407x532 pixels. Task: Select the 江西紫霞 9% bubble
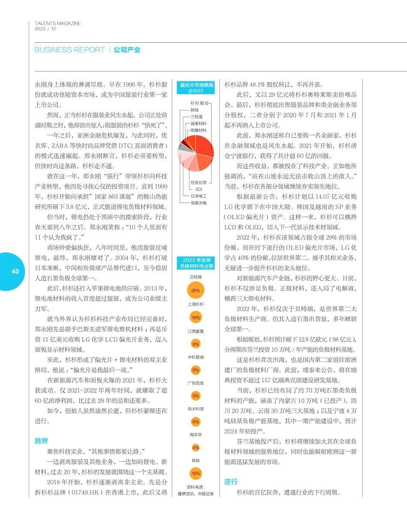click(195, 344)
